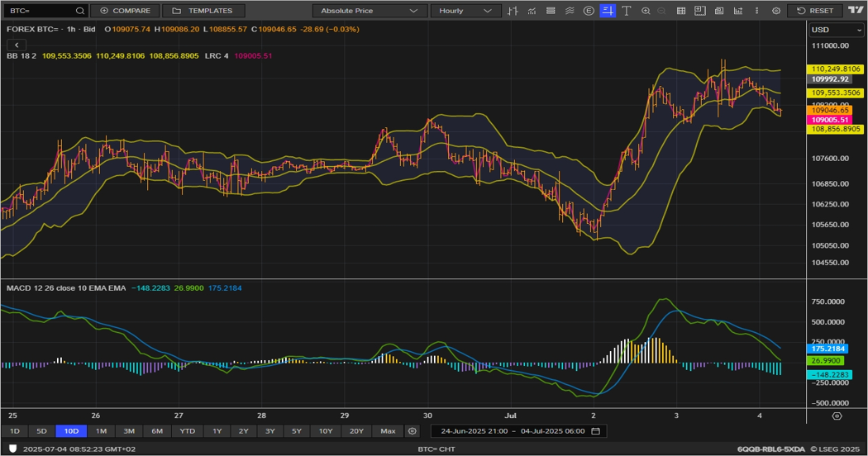Click the 108,856.8905 lower band price tag
The height and width of the screenshot is (456, 868).
point(835,129)
